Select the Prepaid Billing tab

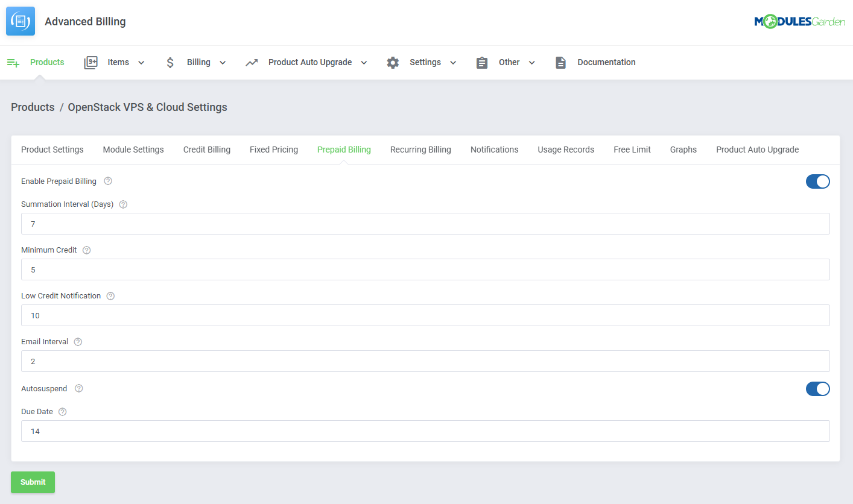click(x=344, y=150)
